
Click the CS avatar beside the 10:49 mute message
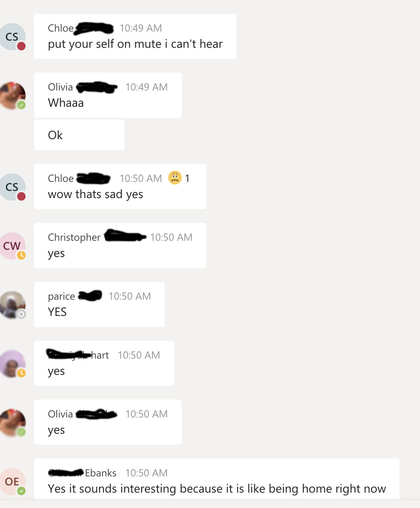(12, 37)
